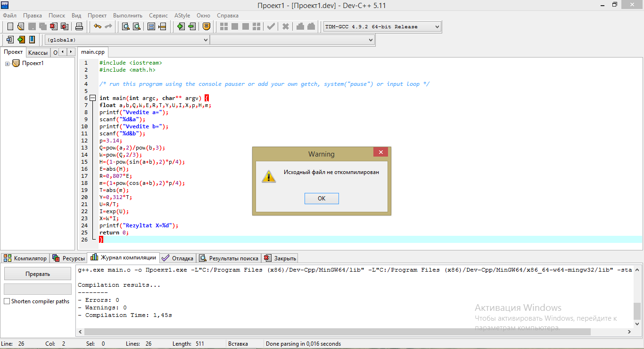Click the compile log vertical scrollbar thumb
The image size is (644, 349).
tap(637, 311)
